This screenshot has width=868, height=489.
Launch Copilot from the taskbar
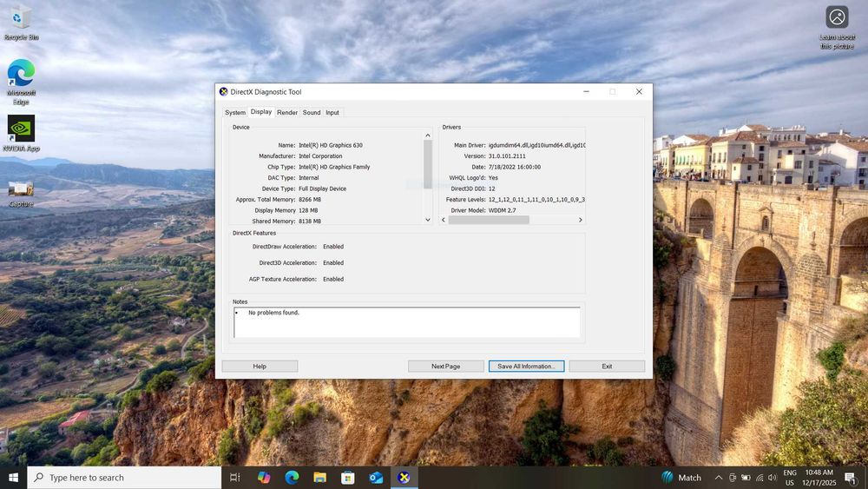click(x=264, y=478)
